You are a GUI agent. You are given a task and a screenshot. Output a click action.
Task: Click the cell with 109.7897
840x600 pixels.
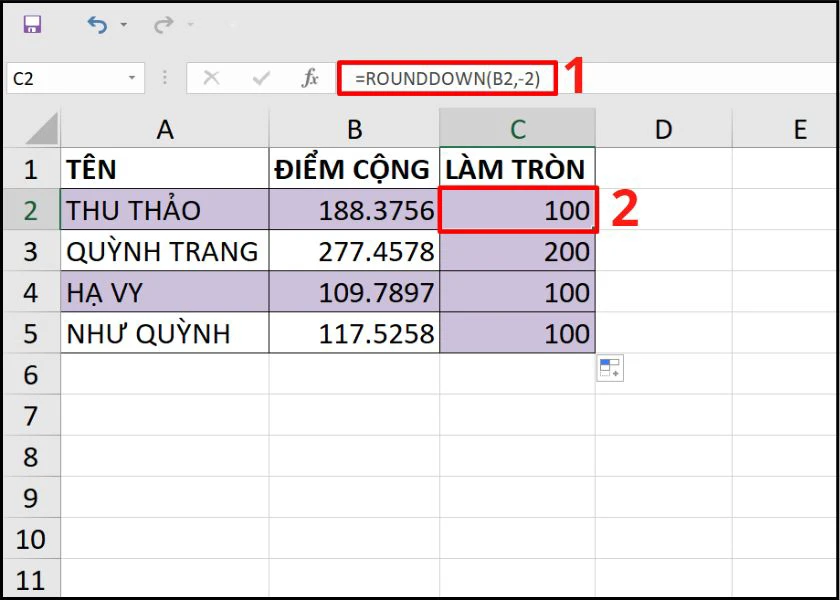pos(354,292)
